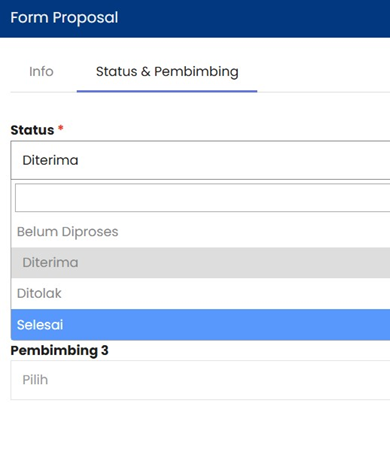
Task: Open the Status & Pembimbing tab
Action: click(x=167, y=71)
